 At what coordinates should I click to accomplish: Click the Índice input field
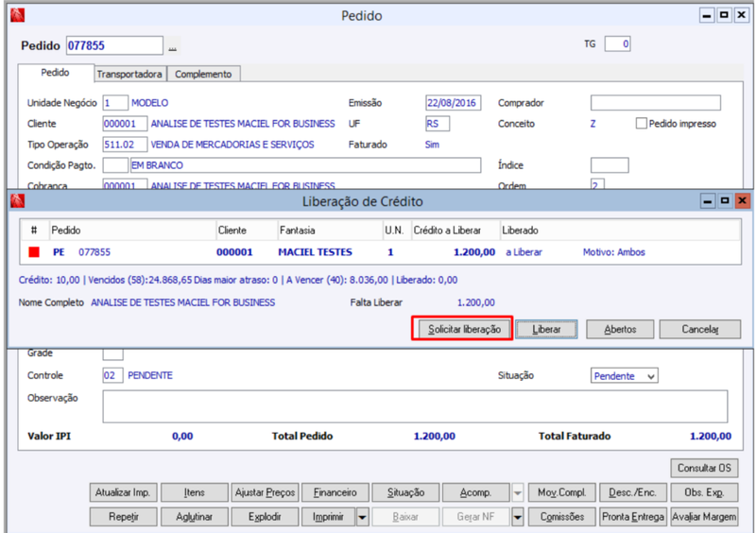[610, 165]
